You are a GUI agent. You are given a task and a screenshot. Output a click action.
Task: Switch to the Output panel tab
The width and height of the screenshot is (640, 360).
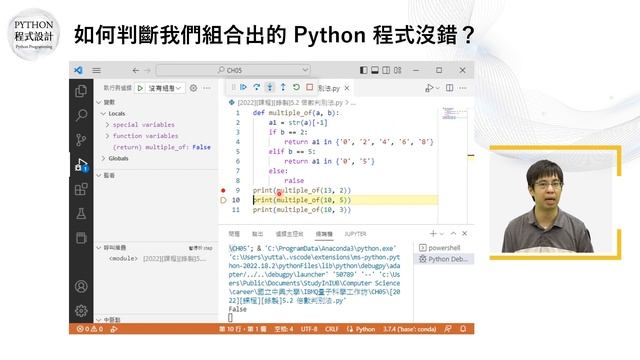click(x=257, y=234)
